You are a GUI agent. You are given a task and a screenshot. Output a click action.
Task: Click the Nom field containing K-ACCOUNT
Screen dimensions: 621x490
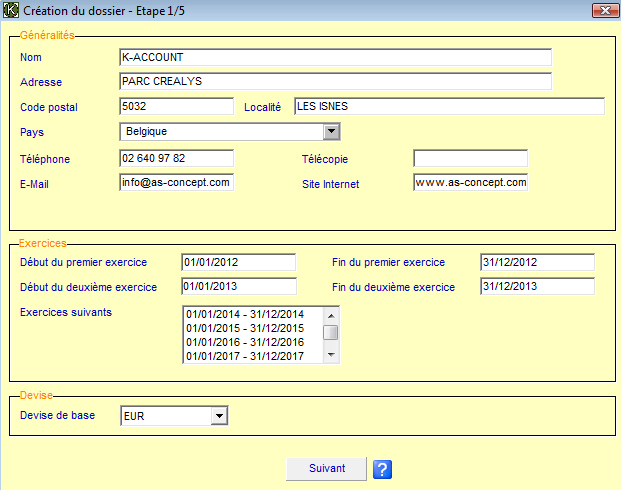click(x=335, y=57)
